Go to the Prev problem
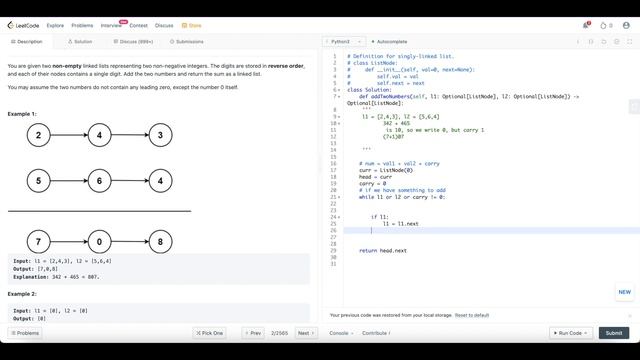This screenshot has width=640, height=360. point(253,333)
